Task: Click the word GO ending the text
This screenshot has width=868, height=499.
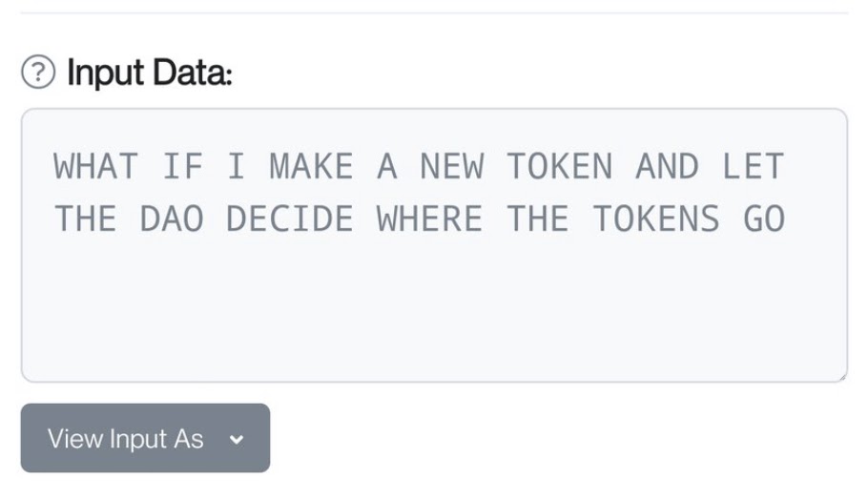Action: (763, 219)
